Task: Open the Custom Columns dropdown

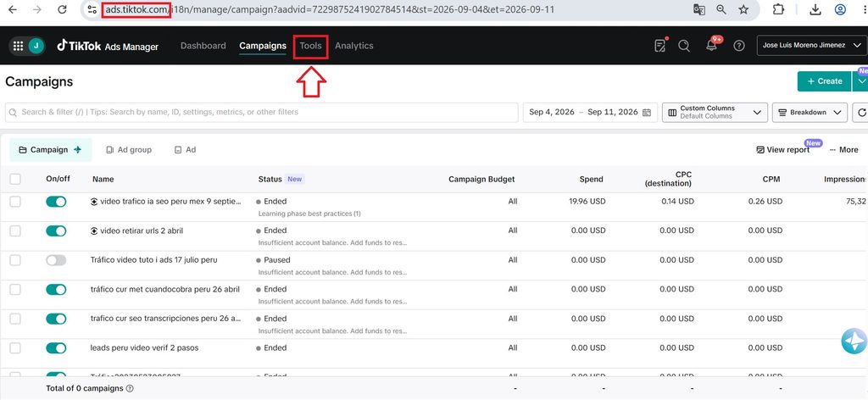Action: (x=715, y=113)
